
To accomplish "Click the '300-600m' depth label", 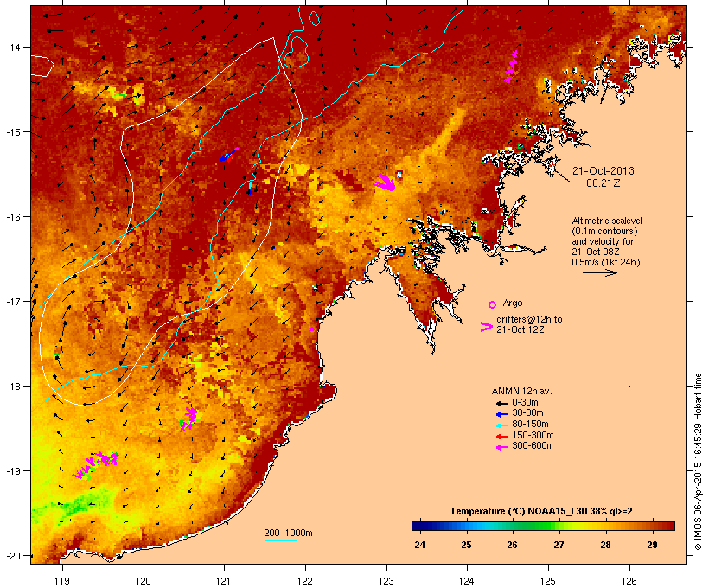I will click(x=533, y=446).
